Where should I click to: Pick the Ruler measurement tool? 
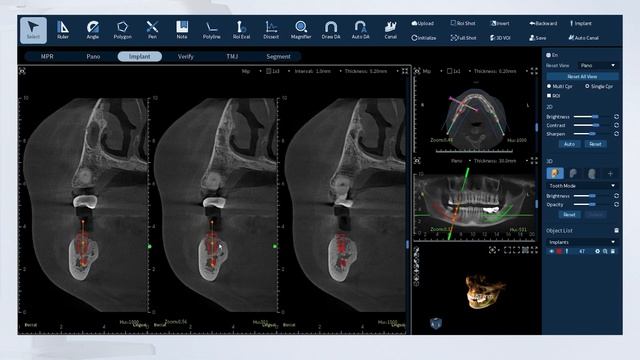(x=63, y=30)
